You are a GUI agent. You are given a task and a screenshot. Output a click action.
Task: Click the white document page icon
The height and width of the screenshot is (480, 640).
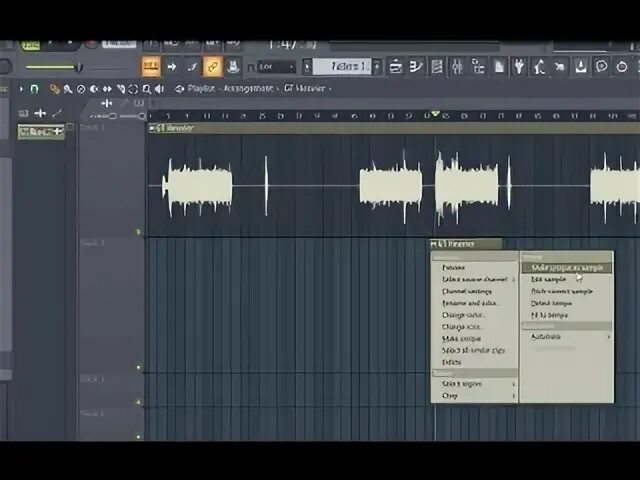pyautogui.click(x=499, y=66)
